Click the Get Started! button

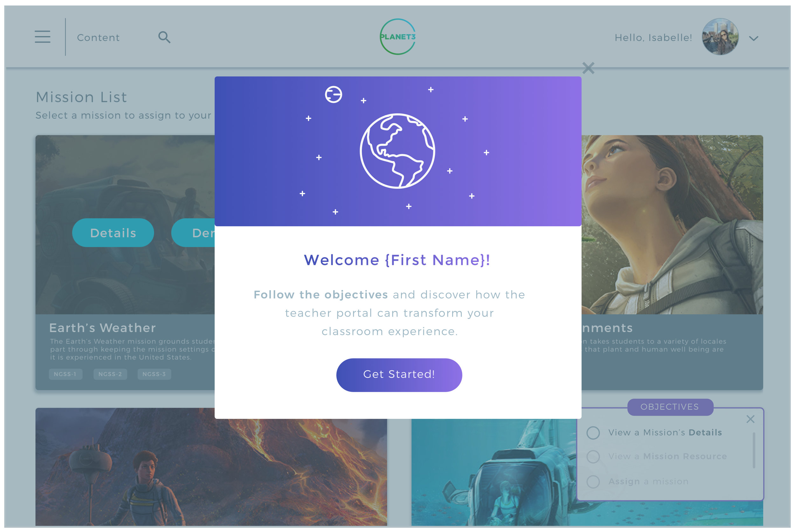pyautogui.click(x=399, y=375)
